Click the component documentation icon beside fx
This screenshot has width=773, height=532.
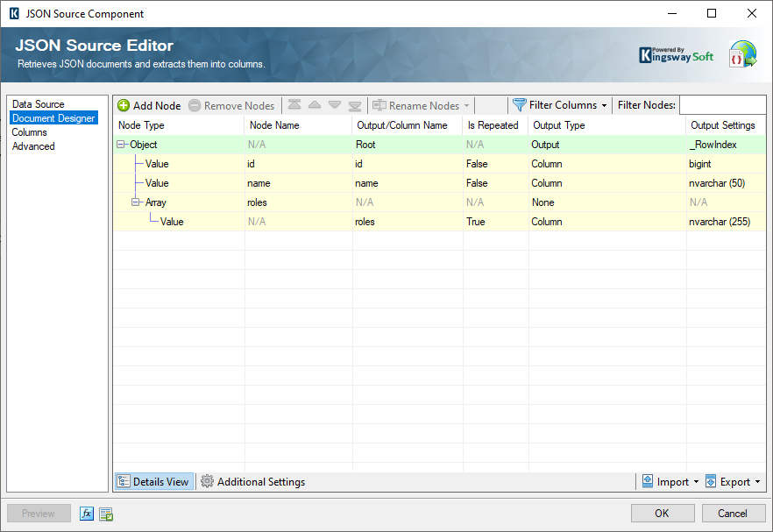105,514
